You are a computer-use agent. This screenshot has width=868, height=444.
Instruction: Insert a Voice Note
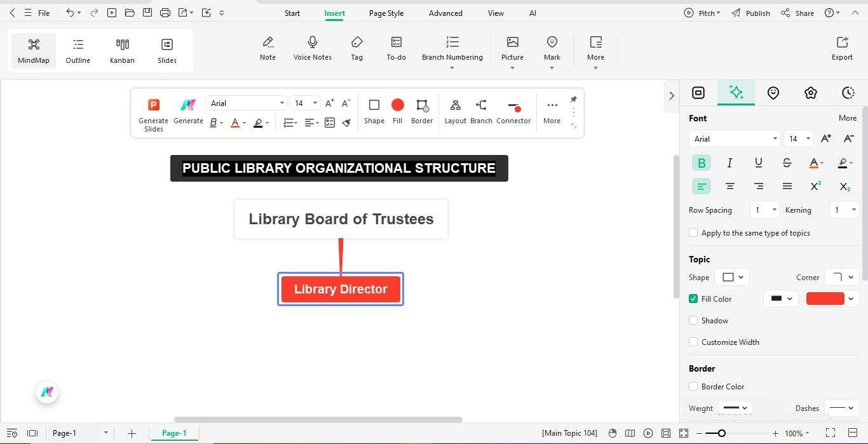coord(312,48)
